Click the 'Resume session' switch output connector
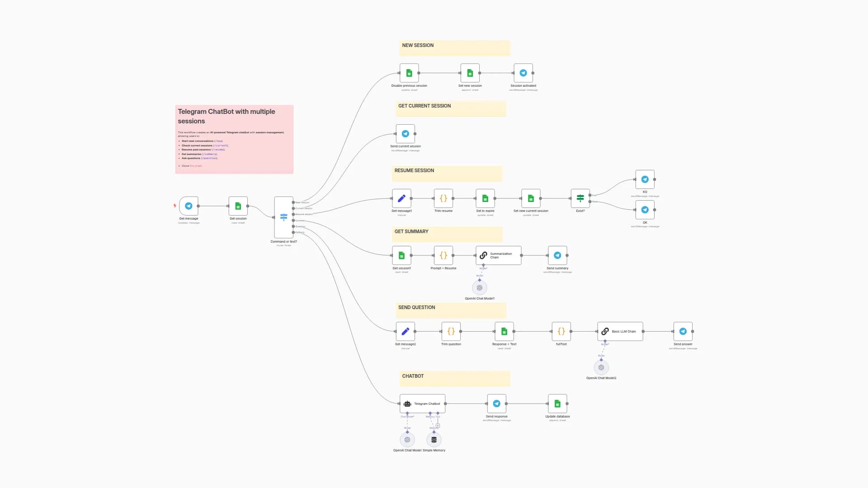This screenshot has width=868, height=488. coord(293,214)
